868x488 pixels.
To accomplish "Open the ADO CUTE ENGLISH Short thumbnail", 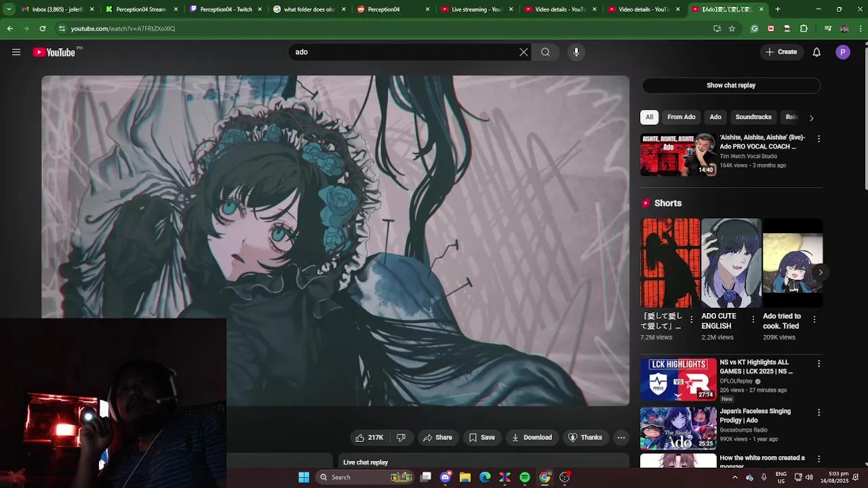I will click(731, 263).
